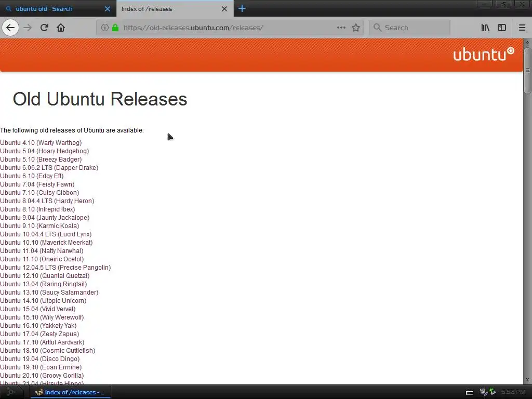The height and width of the screenshot is (399, 532).
Task: Click the Forward arrow button
Action: coord(28,28)
